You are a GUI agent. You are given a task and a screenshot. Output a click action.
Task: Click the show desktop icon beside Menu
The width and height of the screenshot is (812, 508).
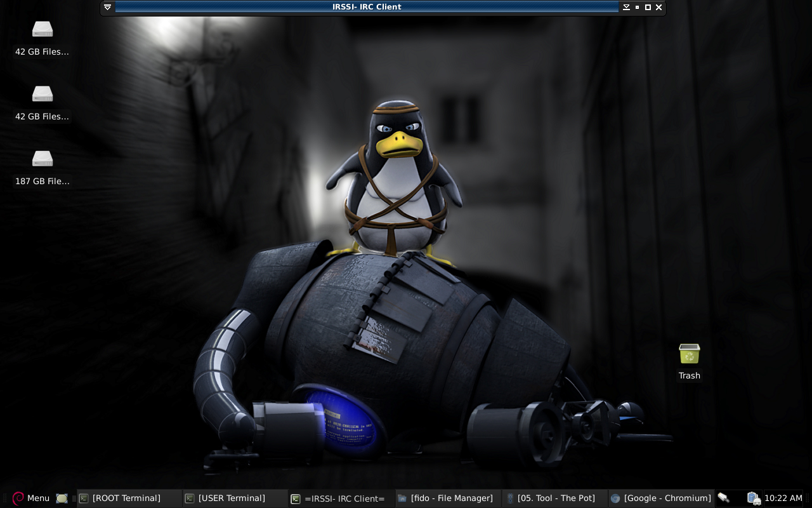pyautogui.click(x=62, y=498)
